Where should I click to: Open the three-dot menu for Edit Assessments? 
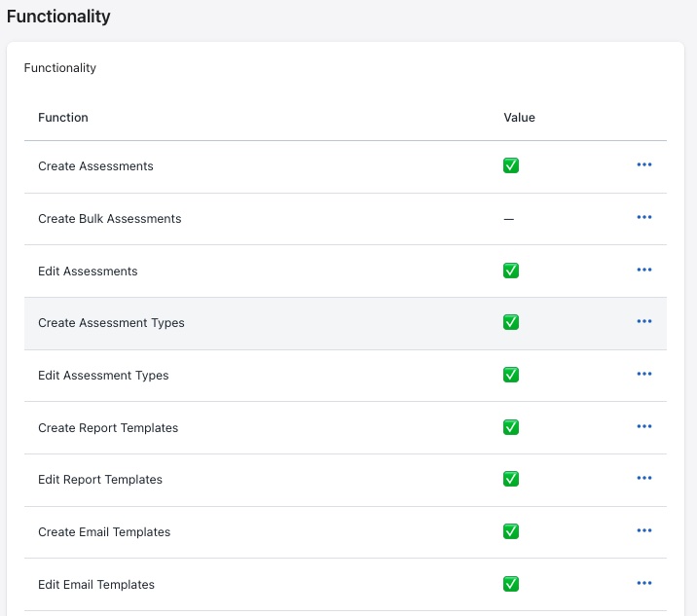coord(643,270)
